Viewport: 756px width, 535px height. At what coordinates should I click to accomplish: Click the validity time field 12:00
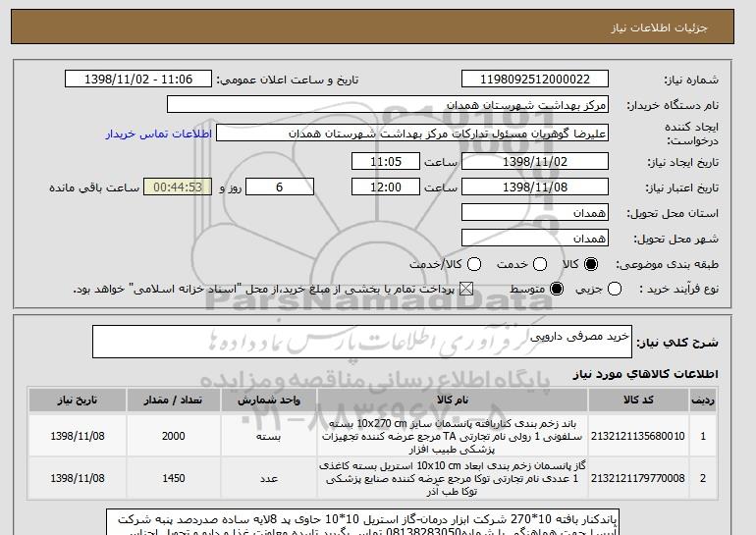coord(386,187)
